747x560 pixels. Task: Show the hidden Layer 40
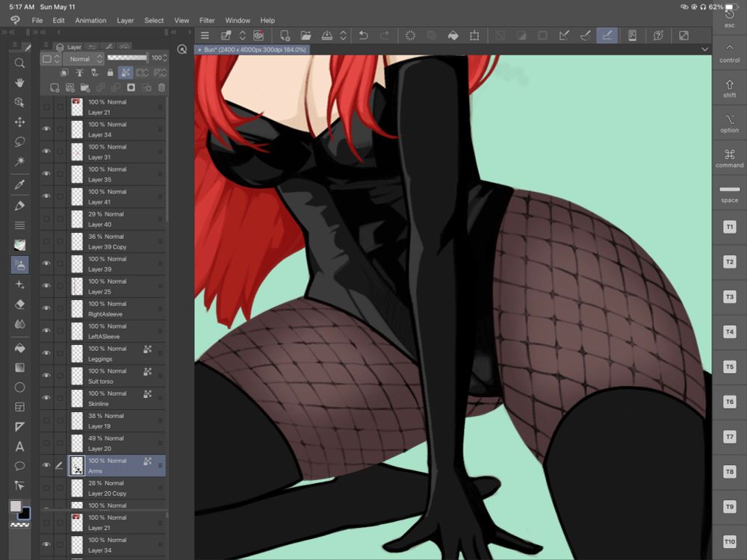tap(46, 219)
